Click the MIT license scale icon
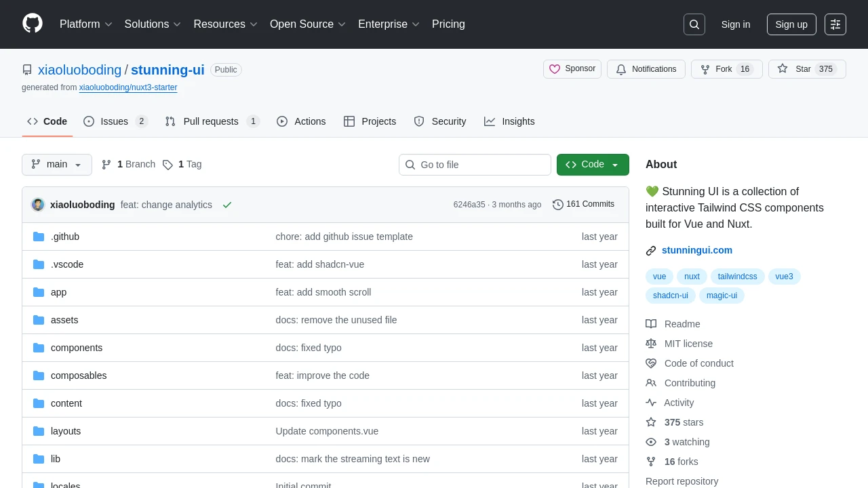 651,344
